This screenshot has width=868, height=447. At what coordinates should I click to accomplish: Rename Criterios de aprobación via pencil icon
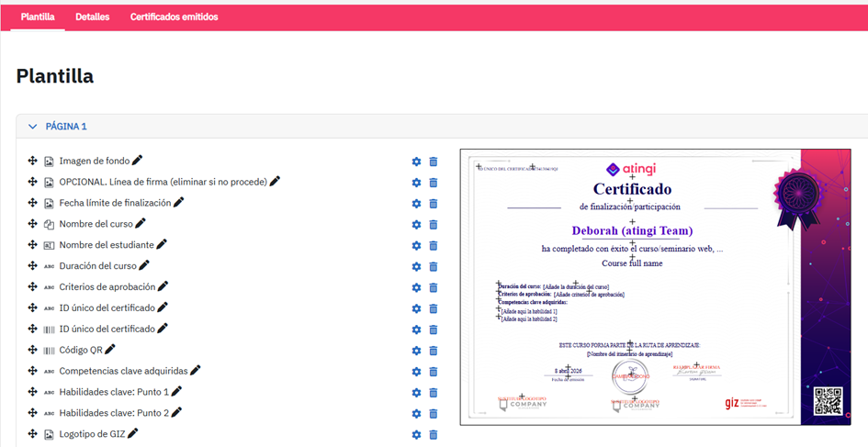click(163, 287)
